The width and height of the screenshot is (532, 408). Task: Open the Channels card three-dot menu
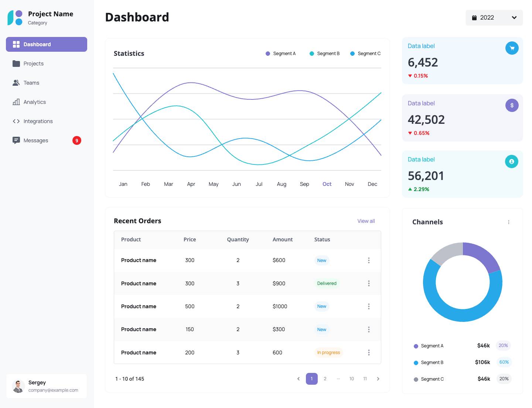(x=508, y=222)
